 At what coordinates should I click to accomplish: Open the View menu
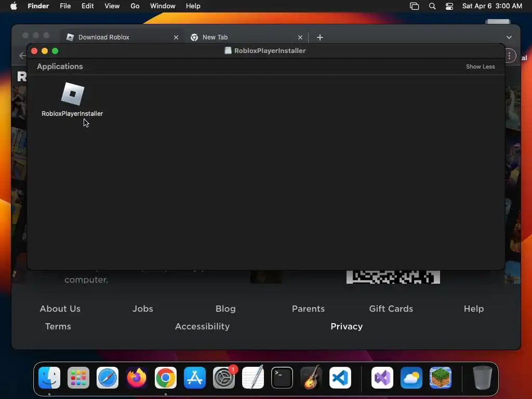tap(112, 6)
